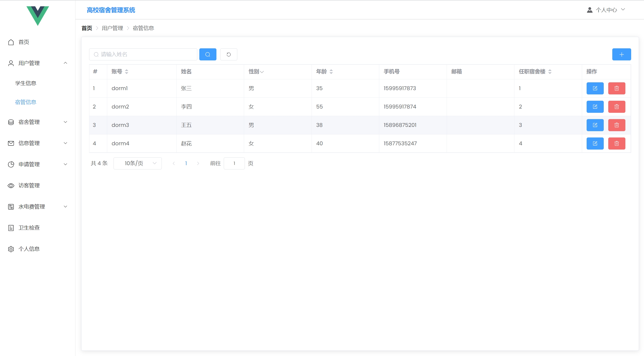The width and height of the screenshot is (644, 356).
Task: Open 卫生检查 sidebar menu item
Action: (29, 228)
